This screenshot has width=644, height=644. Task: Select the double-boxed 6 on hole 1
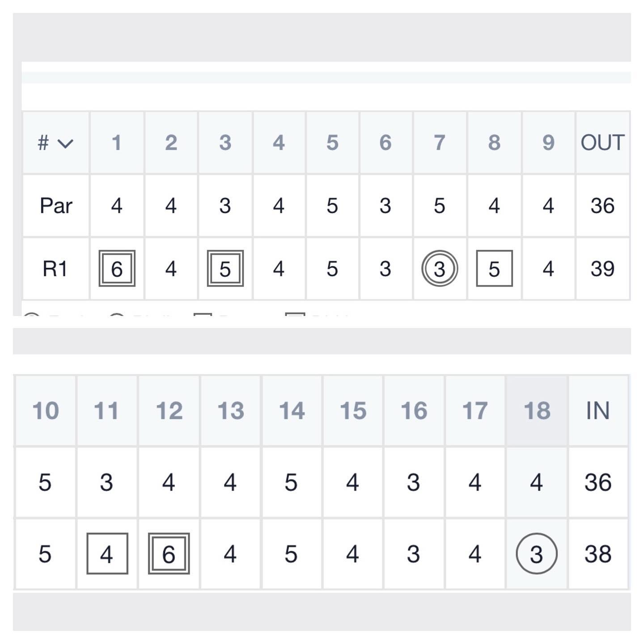tap(117, 268)
